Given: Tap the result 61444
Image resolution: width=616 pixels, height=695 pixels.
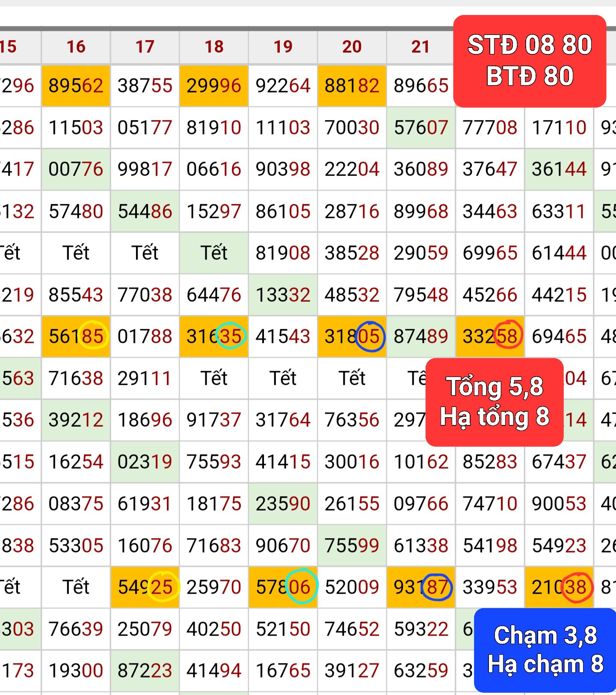Looking at the screenshot, I should click(x=559, y=253).
